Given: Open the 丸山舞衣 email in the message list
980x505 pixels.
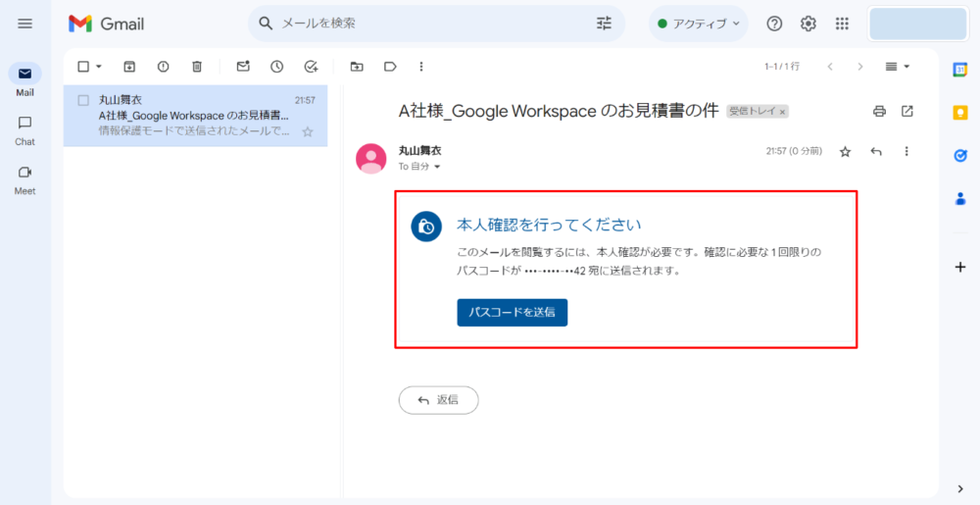Looking at the screenshot, I should (196, 117).
